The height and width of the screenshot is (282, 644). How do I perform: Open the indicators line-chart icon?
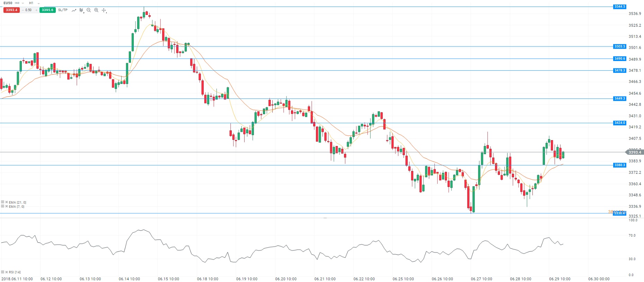coord(74,10)
